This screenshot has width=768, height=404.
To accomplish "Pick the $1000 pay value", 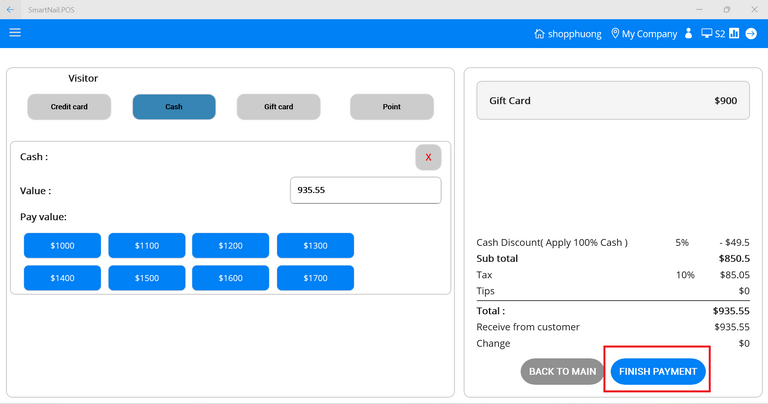I will click(x=62, y=246).
